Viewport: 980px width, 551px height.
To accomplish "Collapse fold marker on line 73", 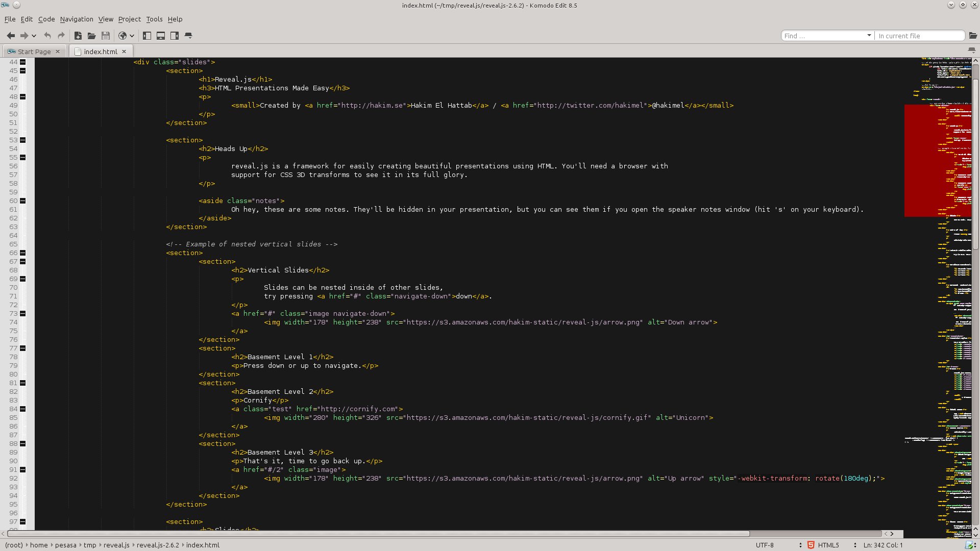I will click(23, 313).
